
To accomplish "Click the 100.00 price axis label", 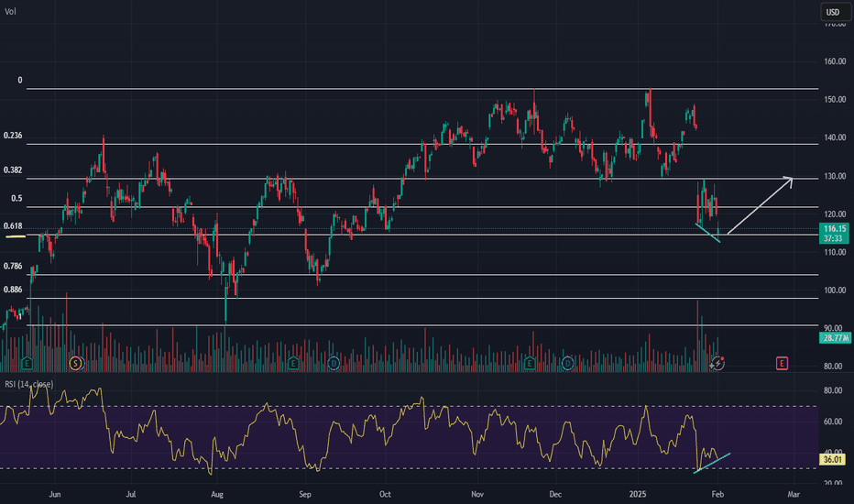I will (x=835, y=290).
